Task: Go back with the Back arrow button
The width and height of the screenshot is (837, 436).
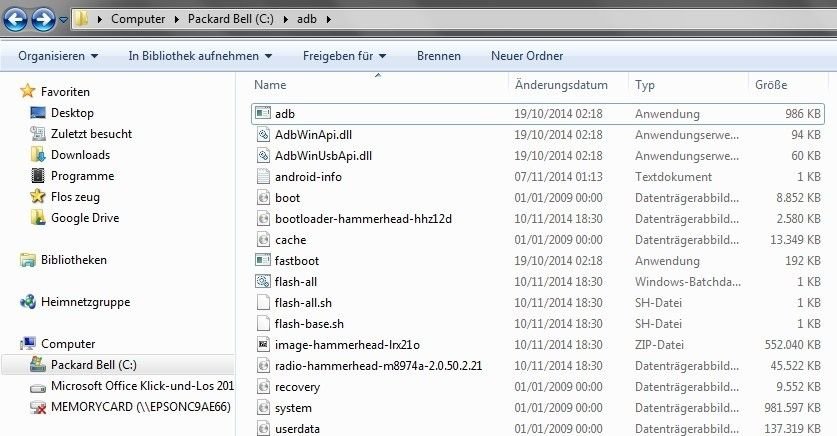Action: coord(15,19)
